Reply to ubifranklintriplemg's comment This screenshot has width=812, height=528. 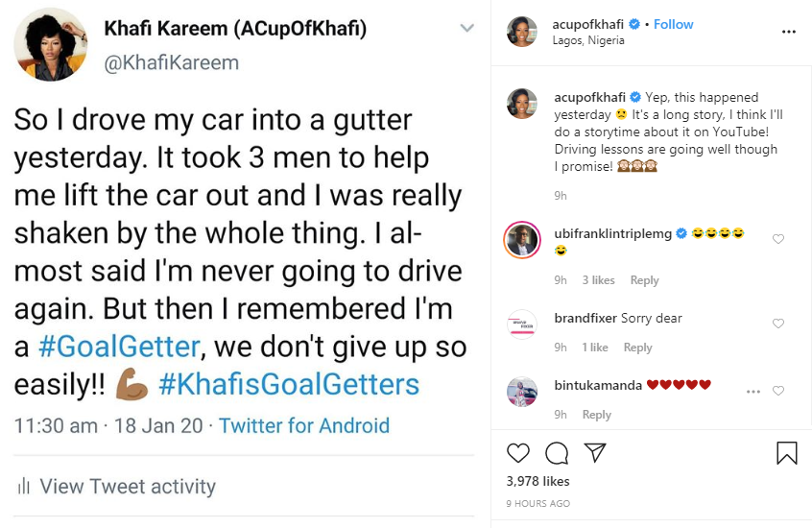644,280
